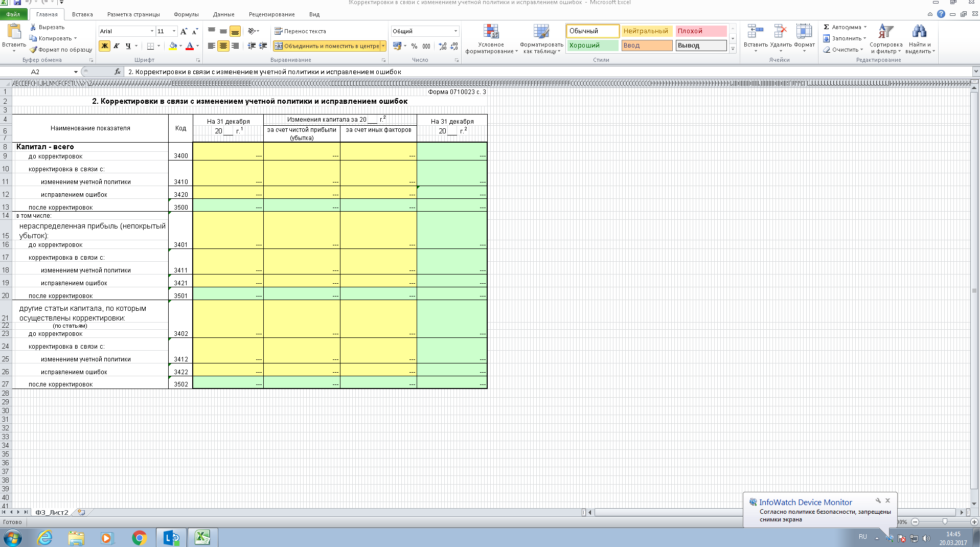Switch to the Формулы tab

click(x=186, y=14)
